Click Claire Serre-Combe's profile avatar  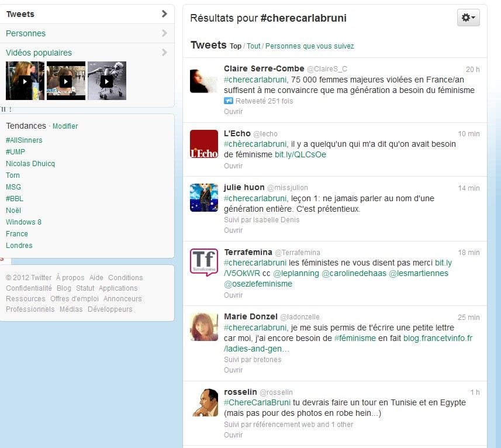point(203,80)
